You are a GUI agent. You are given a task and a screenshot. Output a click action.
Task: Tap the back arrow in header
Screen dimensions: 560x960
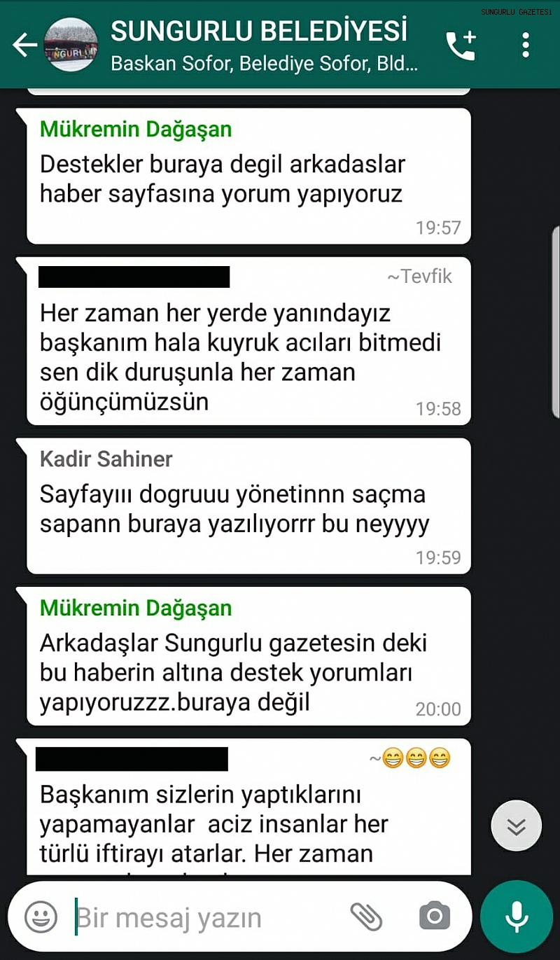(24, 46)
